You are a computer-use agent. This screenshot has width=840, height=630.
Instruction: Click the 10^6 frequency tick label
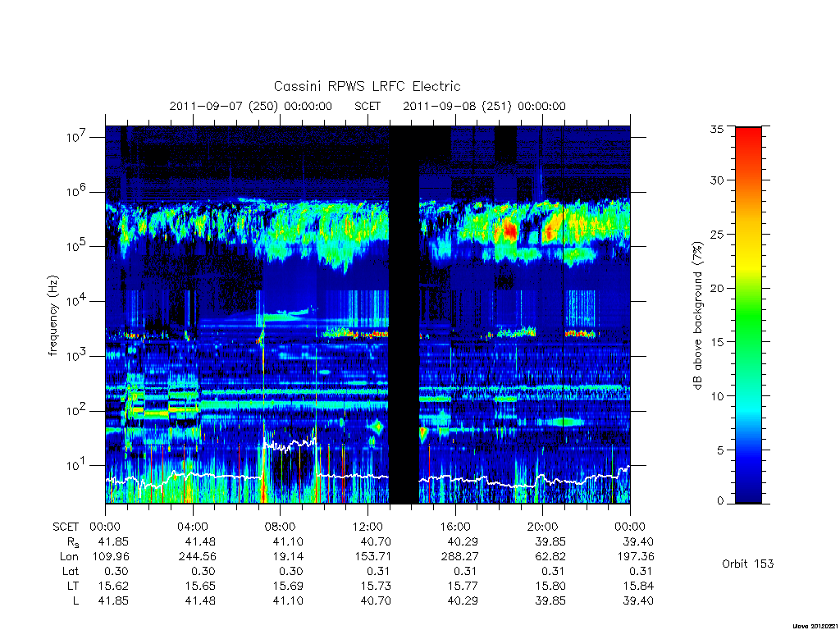[x=76, y=192]
